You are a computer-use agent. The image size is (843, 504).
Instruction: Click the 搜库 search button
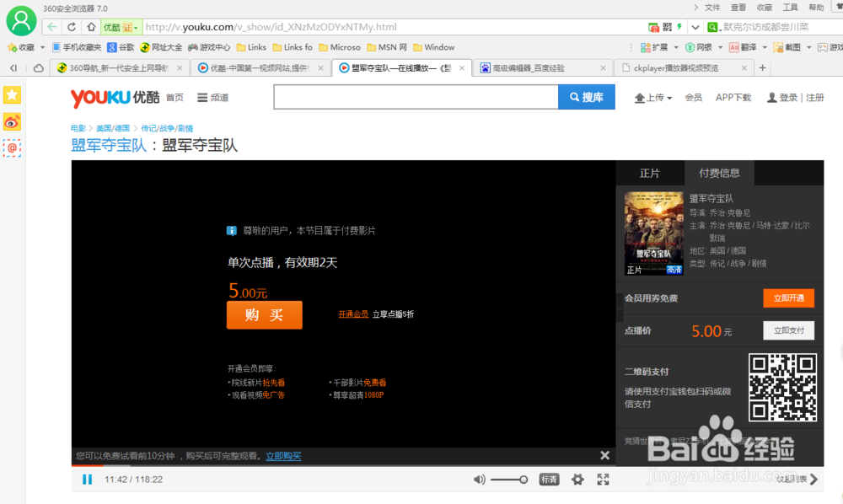[x=587, y=97]
